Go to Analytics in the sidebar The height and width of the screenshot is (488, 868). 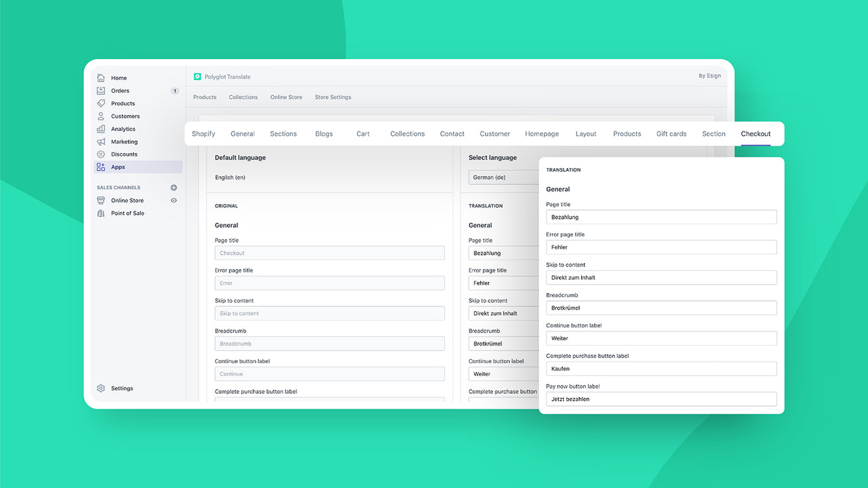pyautogui.click(x=123, y=129)
